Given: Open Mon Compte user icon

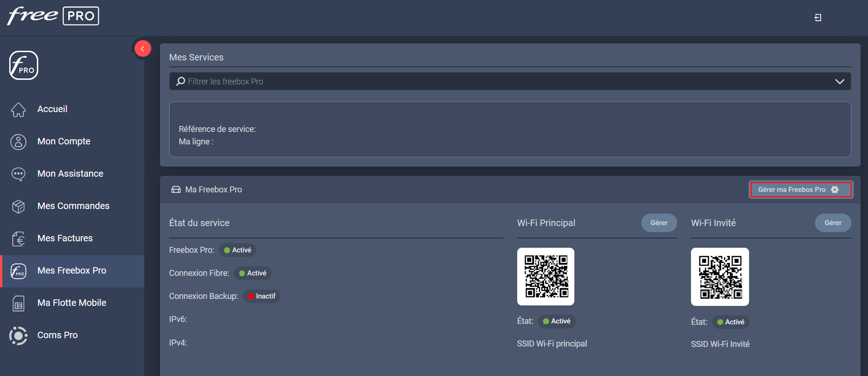Looking at the screenshot, I should pyautogui.click(x=18, y=142).
